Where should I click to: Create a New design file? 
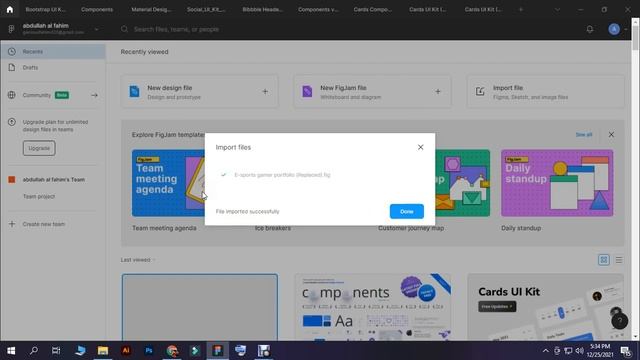(x=200, y=92)
